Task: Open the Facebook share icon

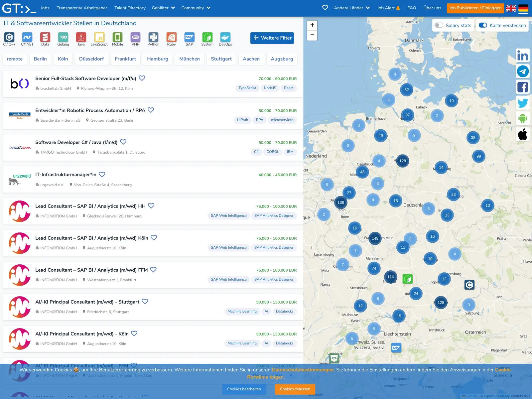Action: tap(523, 87)
